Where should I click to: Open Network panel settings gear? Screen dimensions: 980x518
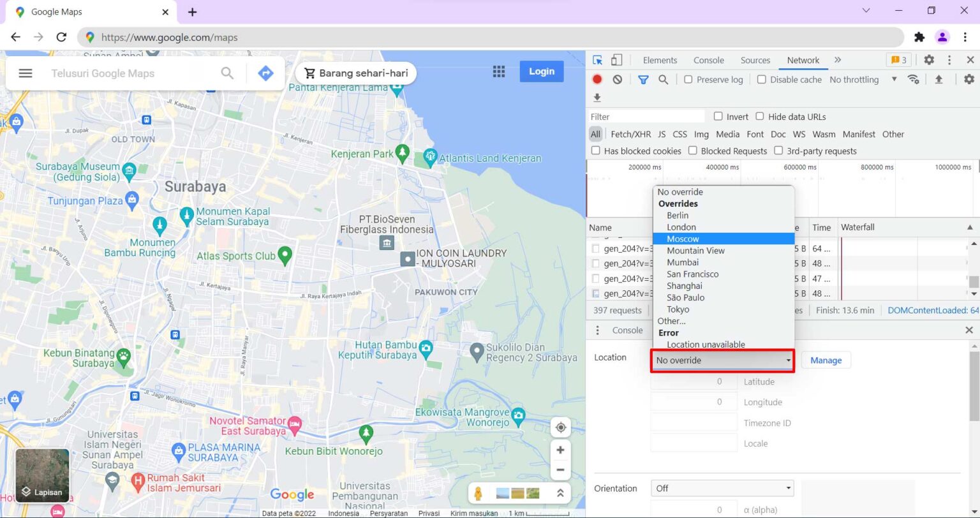(x=969, y=79)
